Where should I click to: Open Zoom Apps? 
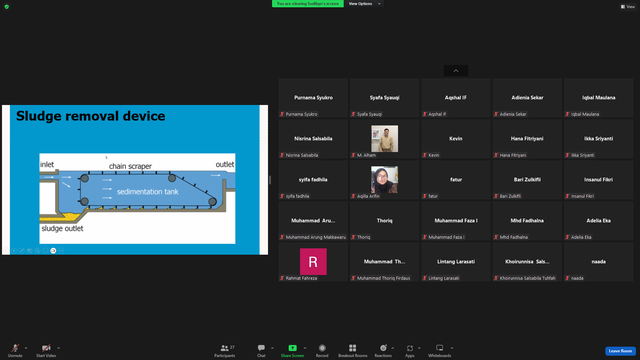[x=410, y=350]
